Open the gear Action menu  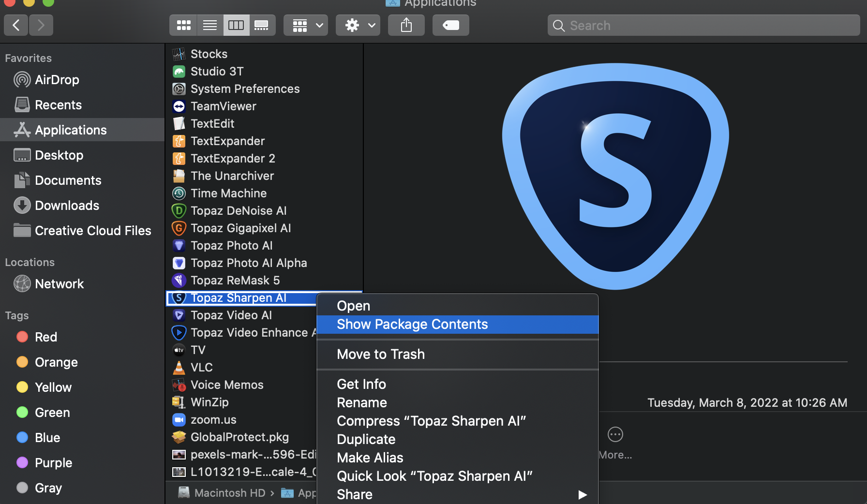(x=358, y=25)
